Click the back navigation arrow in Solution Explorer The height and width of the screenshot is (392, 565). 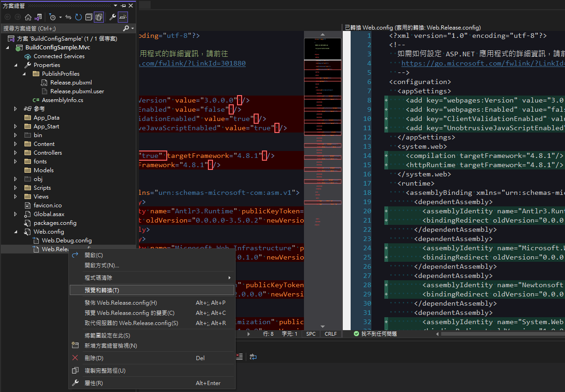point(7,17)
